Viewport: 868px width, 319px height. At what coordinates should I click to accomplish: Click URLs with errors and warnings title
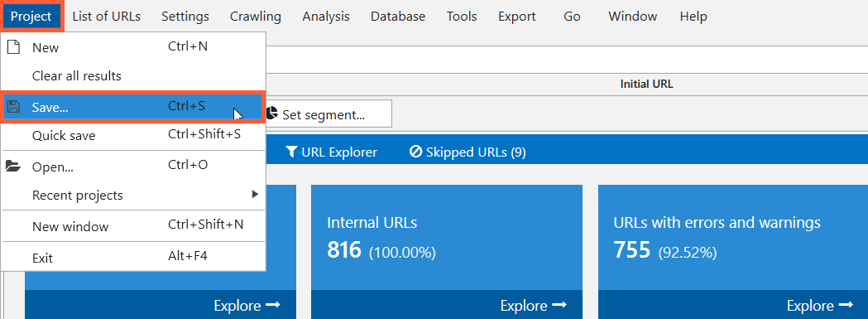[x=717, y=223]
